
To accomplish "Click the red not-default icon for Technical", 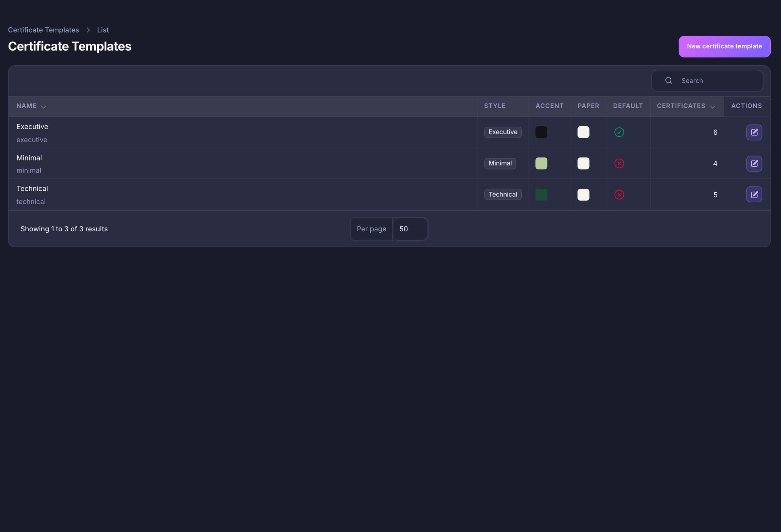I will pos(619,195).
